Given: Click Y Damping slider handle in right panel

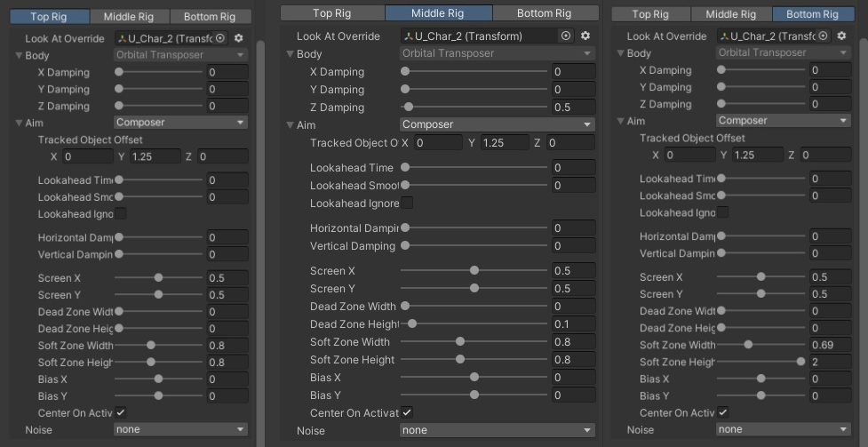Looking at the screenshot, I should point(721,87).
